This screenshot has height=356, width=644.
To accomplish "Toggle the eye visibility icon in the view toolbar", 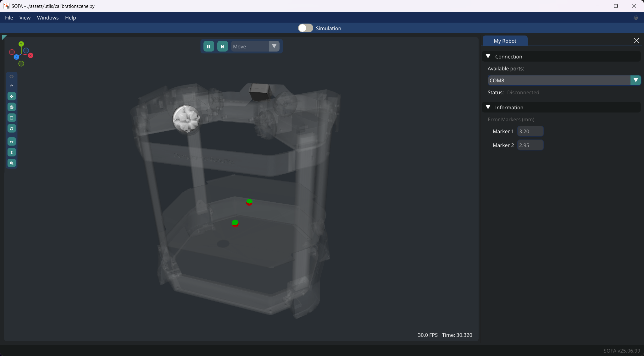I will [x=12, y=77].
